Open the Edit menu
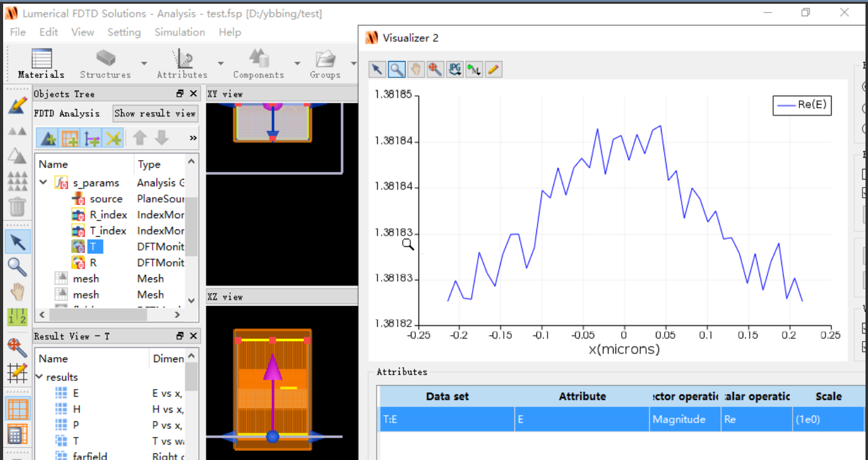The width and height of the screenshot is (868, 460). click(x=49, y=32)
